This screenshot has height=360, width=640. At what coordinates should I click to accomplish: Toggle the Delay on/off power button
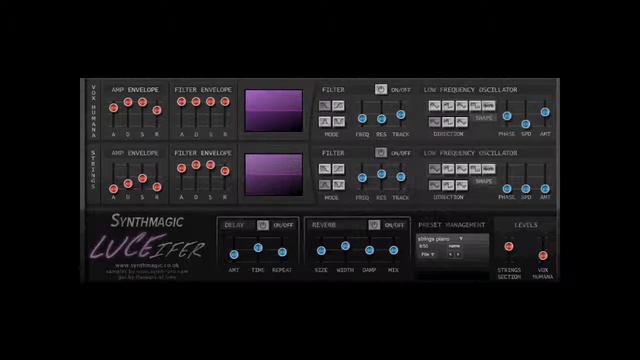click(x=263, y=225)
